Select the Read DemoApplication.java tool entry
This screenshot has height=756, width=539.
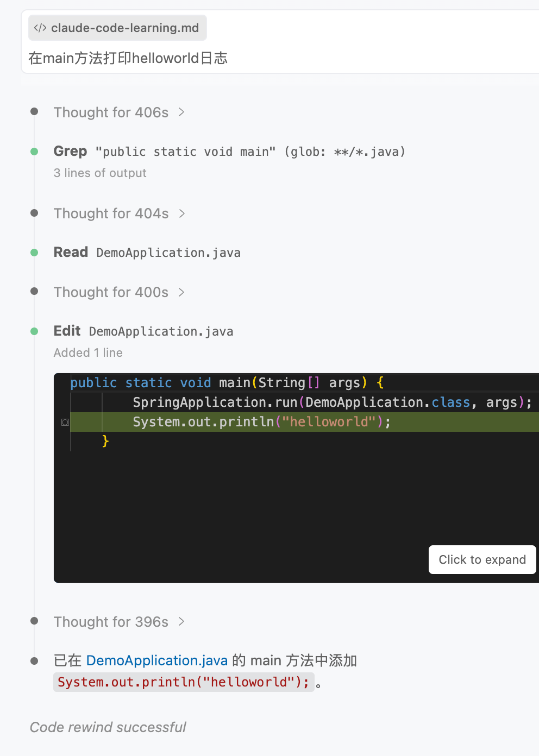click(147, 253)
